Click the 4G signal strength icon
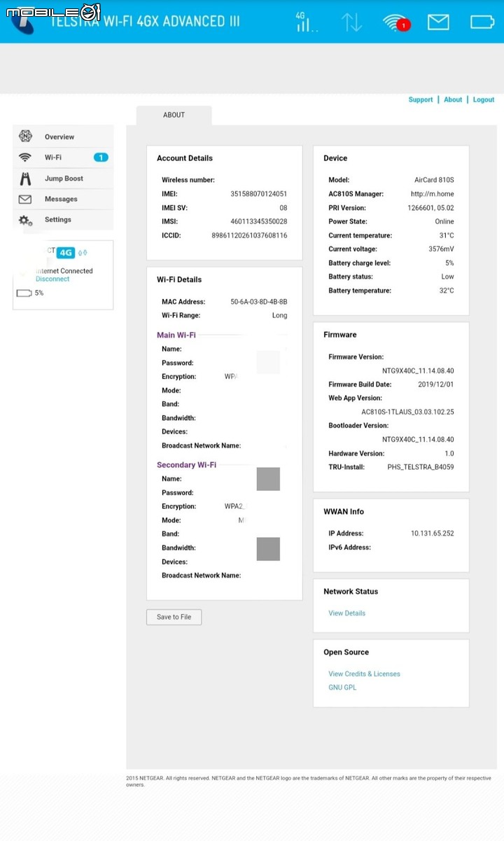Viewport: 504px width, 841px height. [x=307, y=22]
